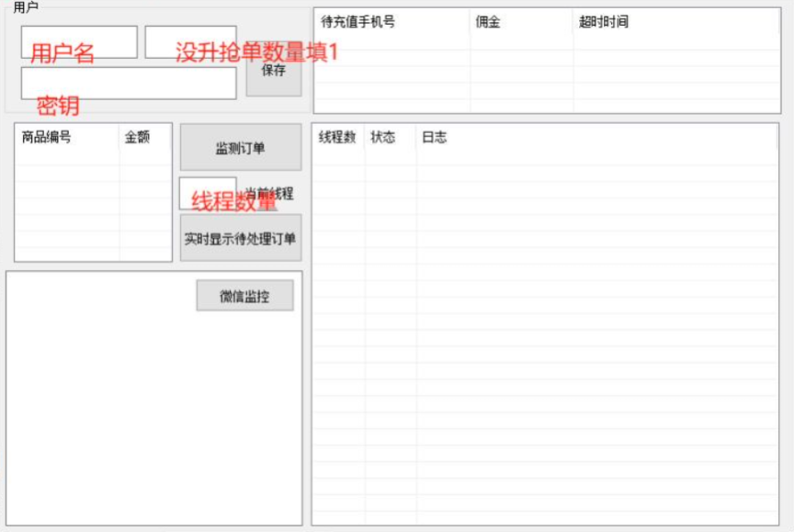This screenshot has width=794, height=532.
Task: Click inside the 密钥 secret key input field
Action: pos(127,83)
